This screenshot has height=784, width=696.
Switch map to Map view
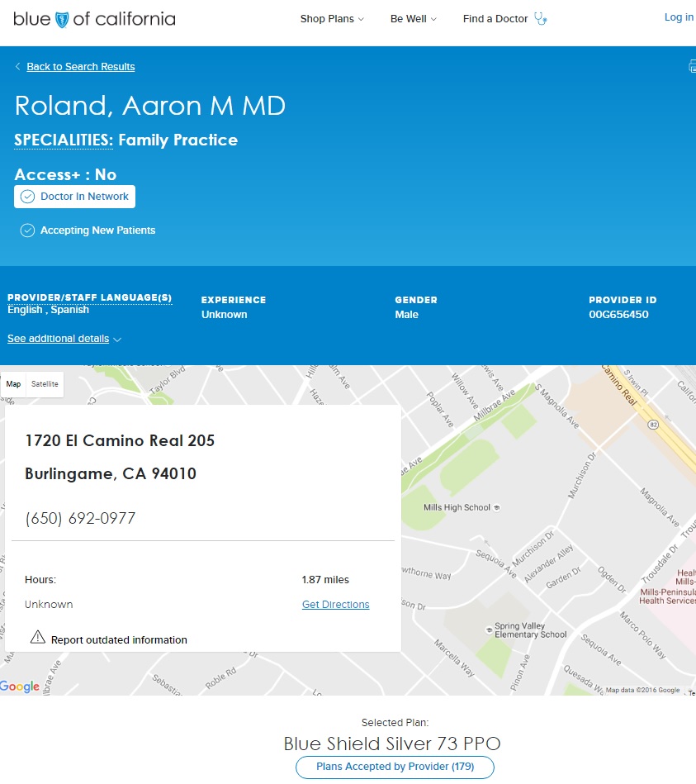(13, 384)
